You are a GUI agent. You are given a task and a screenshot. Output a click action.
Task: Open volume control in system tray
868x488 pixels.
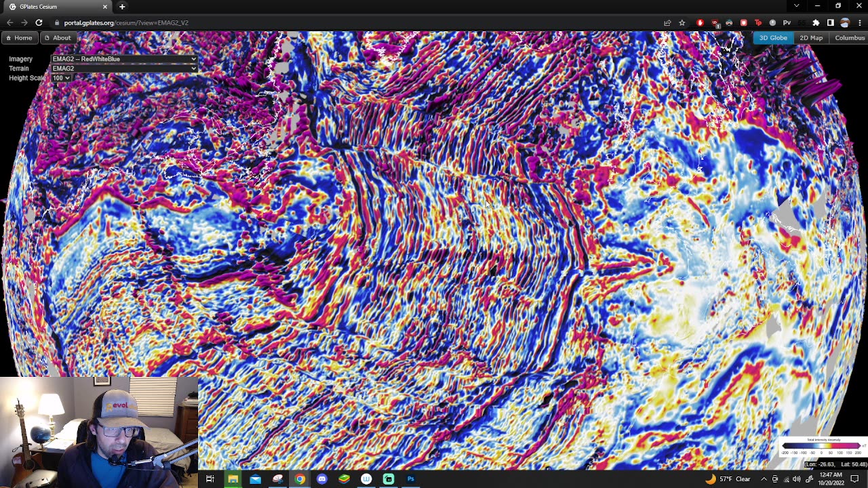pyautogui.click(x=796, y=479)
